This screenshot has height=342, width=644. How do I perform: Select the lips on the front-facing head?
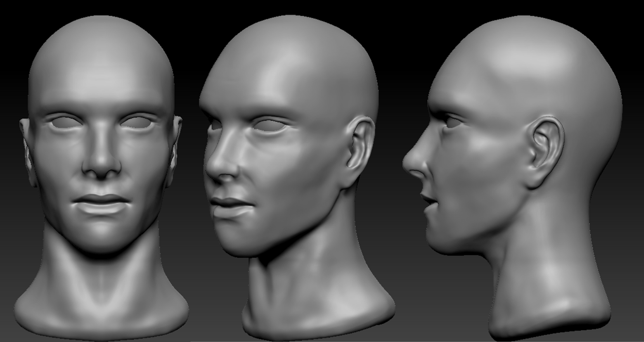pos(100,203)
